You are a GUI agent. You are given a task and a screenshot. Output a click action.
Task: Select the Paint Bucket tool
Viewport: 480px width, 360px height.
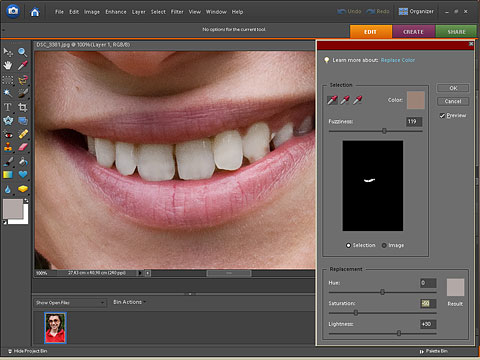(22, 162)
